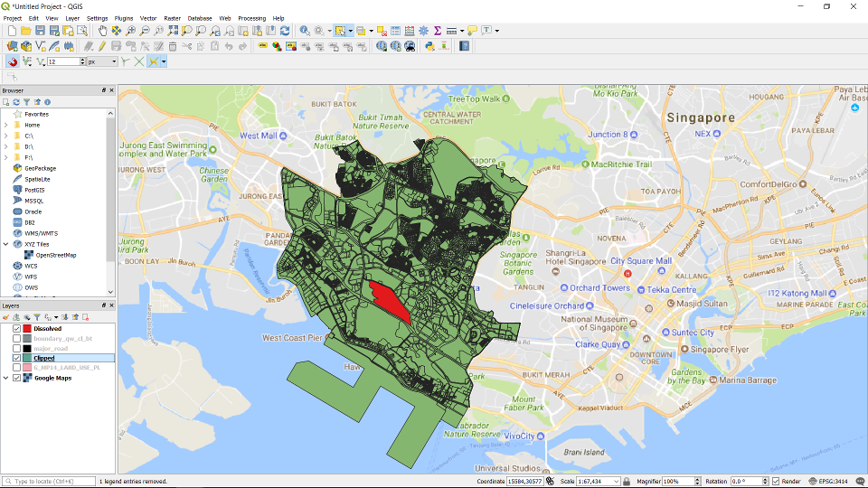Open the Processing menu
The height and width of the screenshot is (488, 868).
(x=252, y=18)
